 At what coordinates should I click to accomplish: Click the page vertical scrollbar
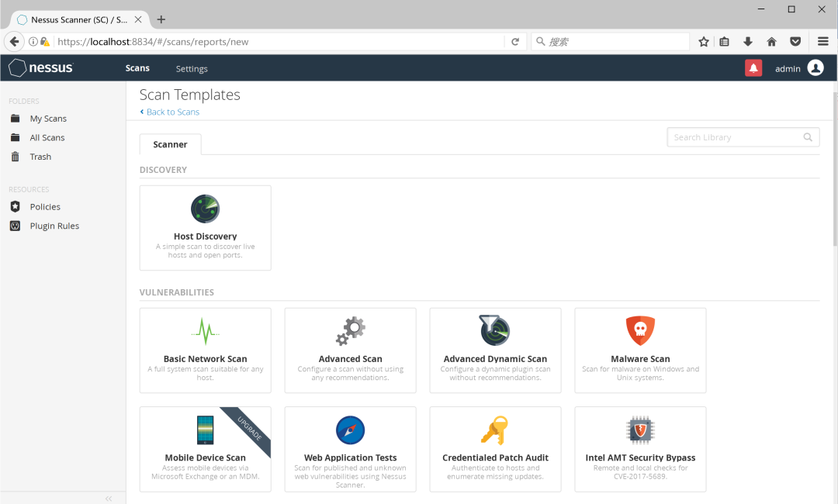pyautogui.click(x=835, y=171)
